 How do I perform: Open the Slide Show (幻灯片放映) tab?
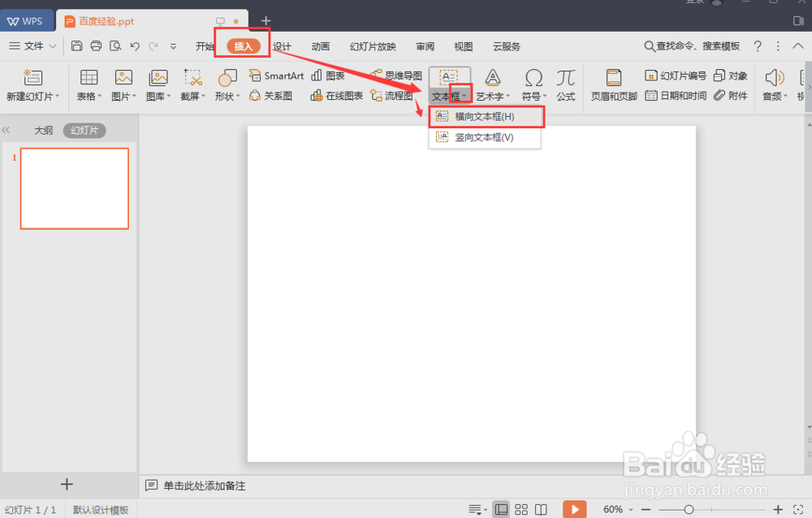[373, 46]
